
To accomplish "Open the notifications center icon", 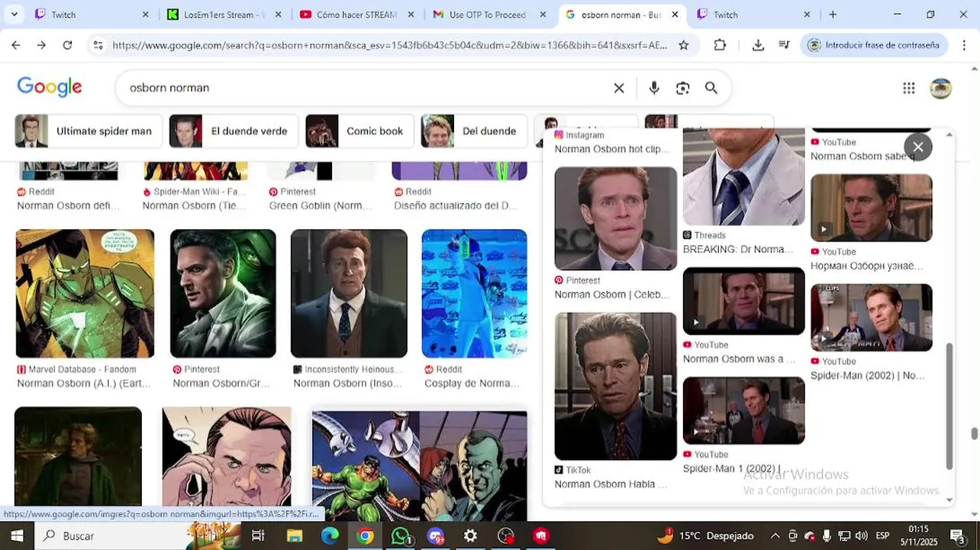I will pos(958,535).
